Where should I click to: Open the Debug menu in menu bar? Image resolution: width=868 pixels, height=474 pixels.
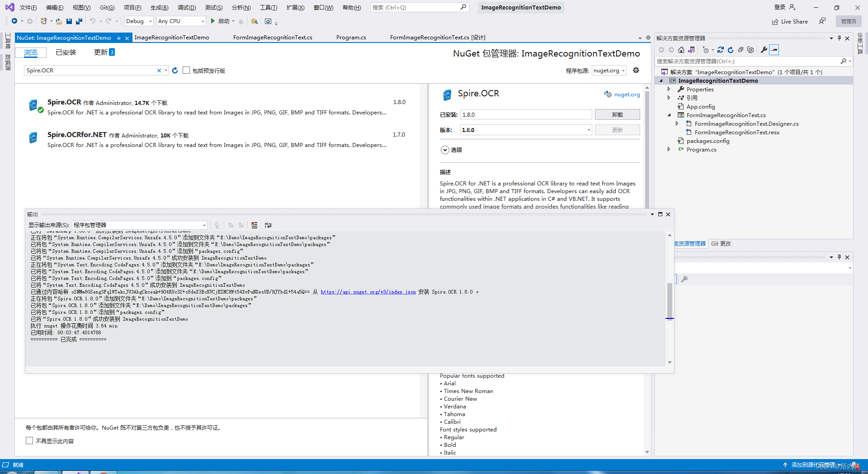[186, 8]
